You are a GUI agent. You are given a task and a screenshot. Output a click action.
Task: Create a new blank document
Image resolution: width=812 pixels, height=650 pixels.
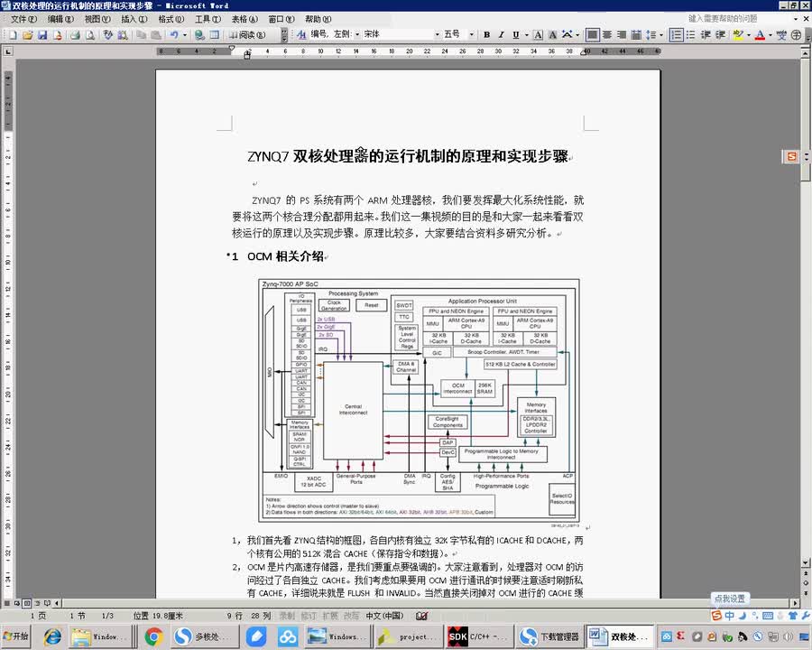click(x=13, y=34)
